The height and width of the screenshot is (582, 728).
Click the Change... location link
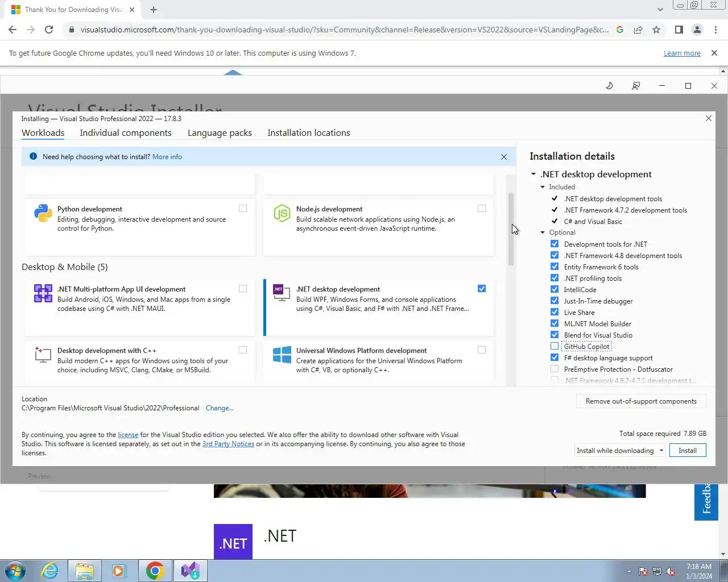click(x=220, y=408)
